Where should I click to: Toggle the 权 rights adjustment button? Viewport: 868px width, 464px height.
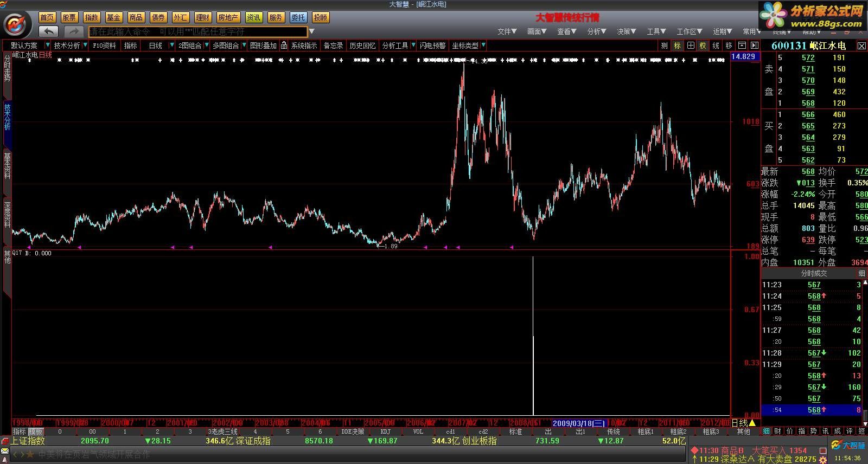[703, 46]
